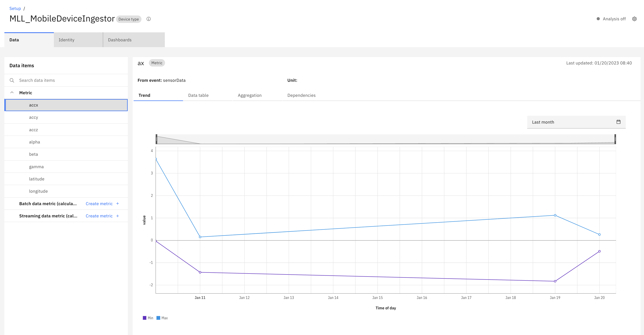This screenshot has width=644, height=335.
Task: Click the Max data point at Jan 19
Action: click(555, 215)
